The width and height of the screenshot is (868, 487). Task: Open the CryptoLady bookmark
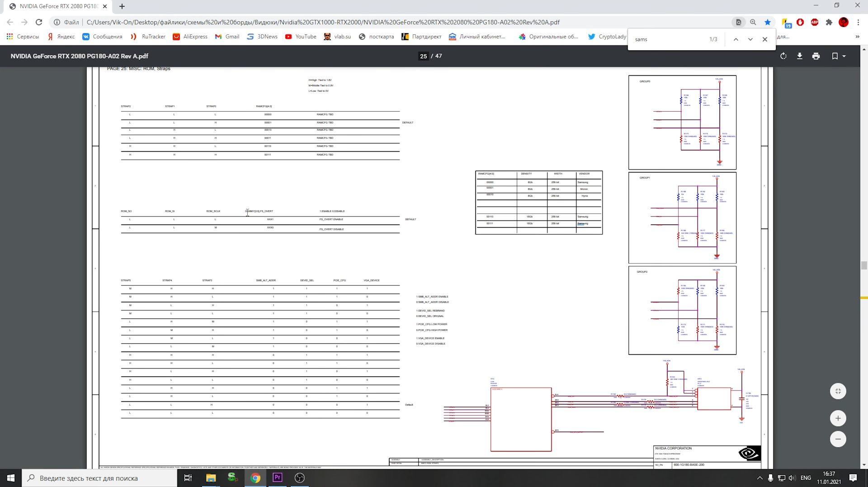607,37
